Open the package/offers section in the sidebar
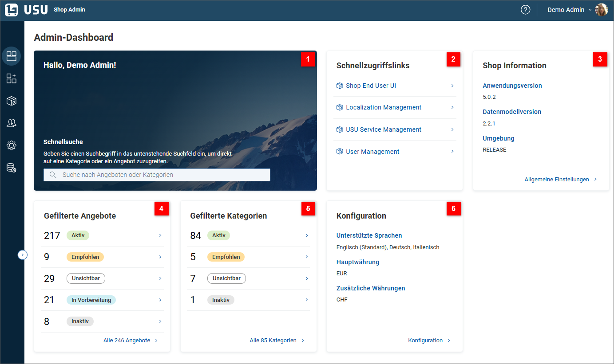Screen dimensions: 614x364 [11, 101]
